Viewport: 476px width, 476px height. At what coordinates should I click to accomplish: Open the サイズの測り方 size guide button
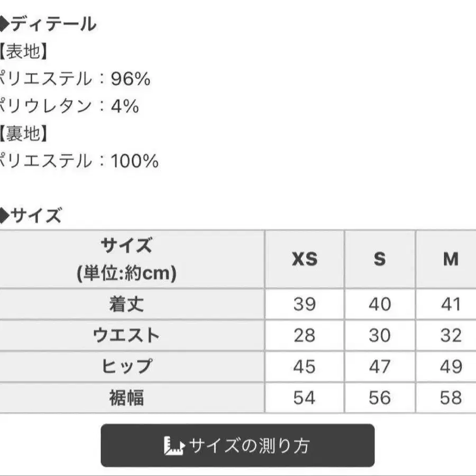[237, 445]
